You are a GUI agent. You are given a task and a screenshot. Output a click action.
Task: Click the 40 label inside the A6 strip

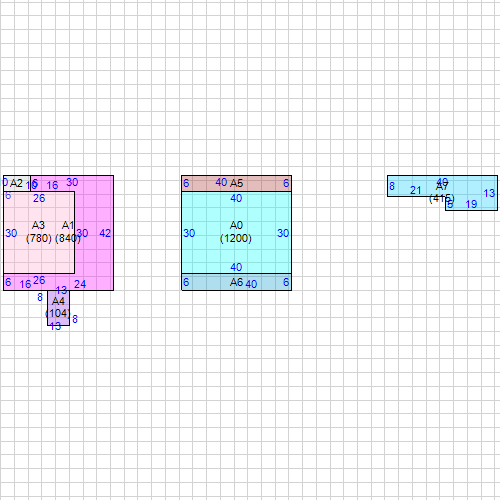(251, 284)
